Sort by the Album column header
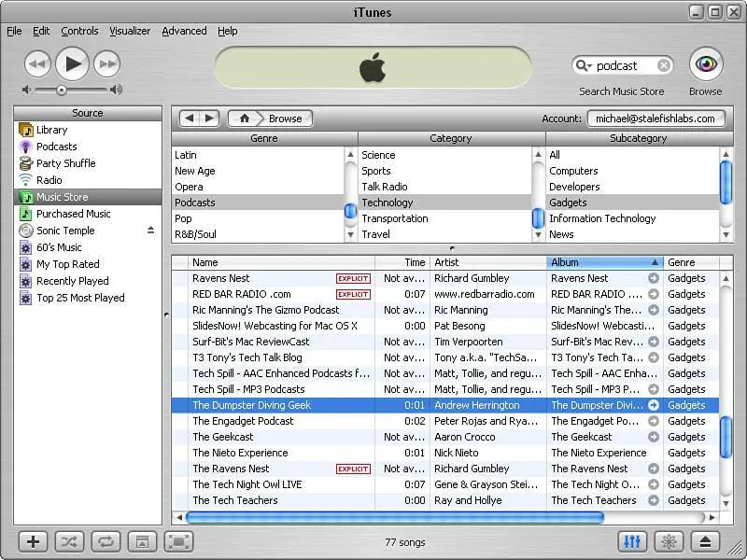 click(604, 262)
